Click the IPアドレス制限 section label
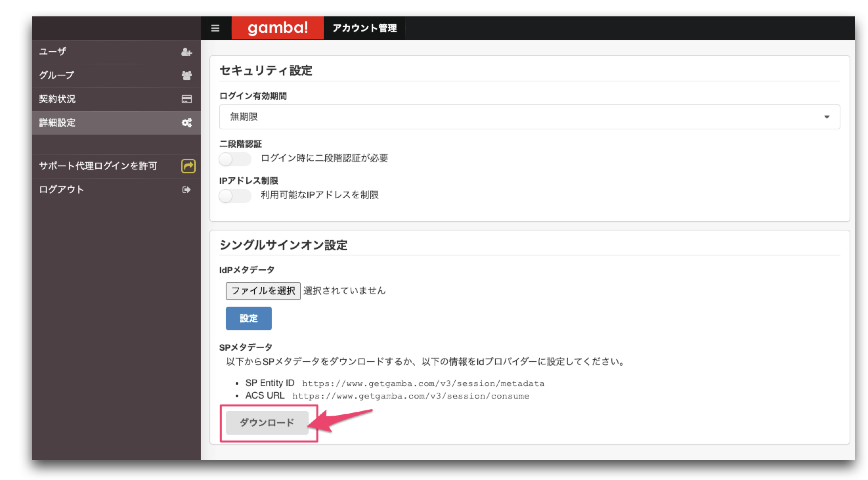 pos(249,181)
